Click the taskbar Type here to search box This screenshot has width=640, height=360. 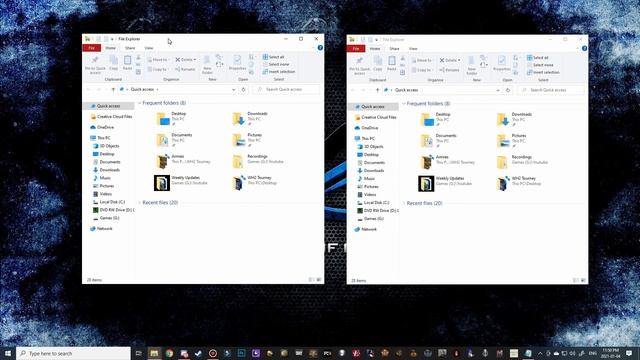pyautogui.click(x=73, y=353)
